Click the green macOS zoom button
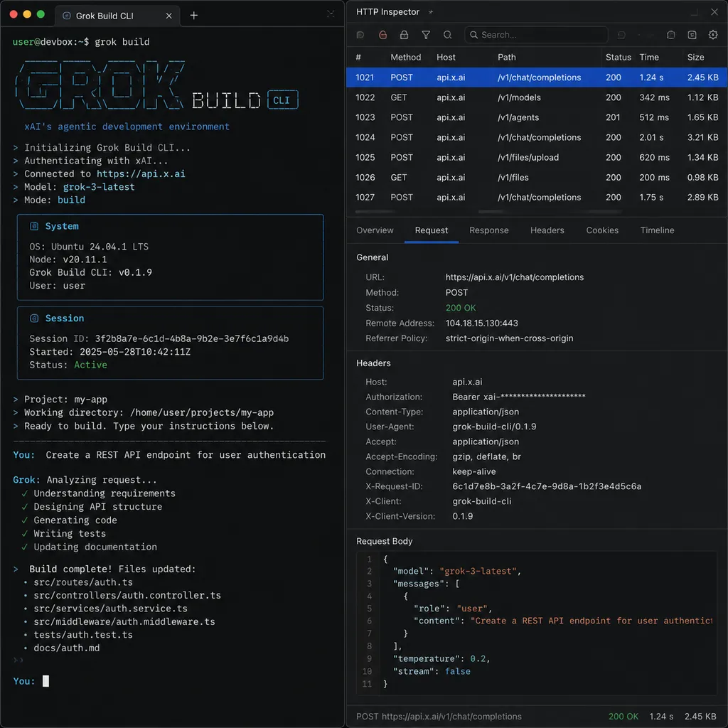The width and height of the screenshot is (728, 728). point(41,14)
